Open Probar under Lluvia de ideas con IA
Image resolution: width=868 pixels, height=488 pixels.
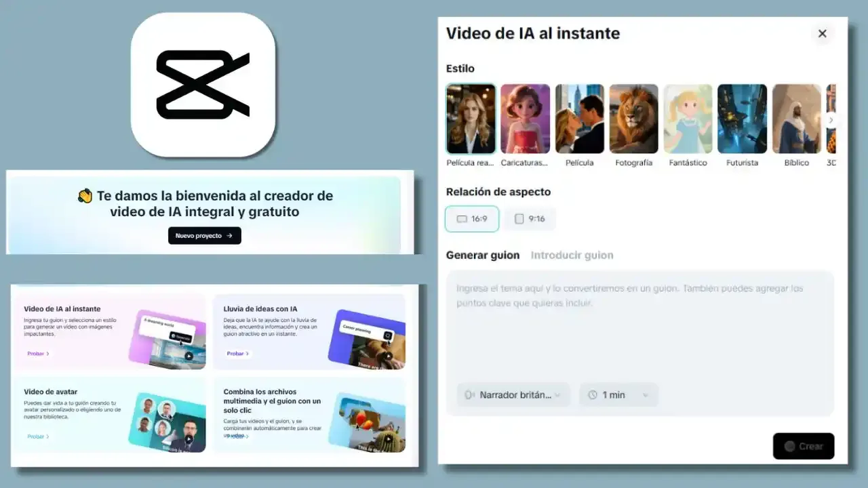click(238, 354)
